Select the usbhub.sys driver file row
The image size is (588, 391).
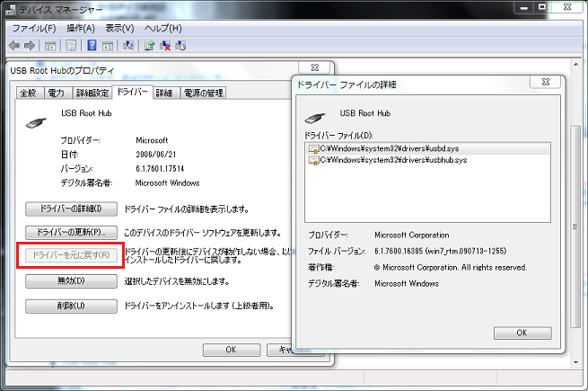coord(427,160)
